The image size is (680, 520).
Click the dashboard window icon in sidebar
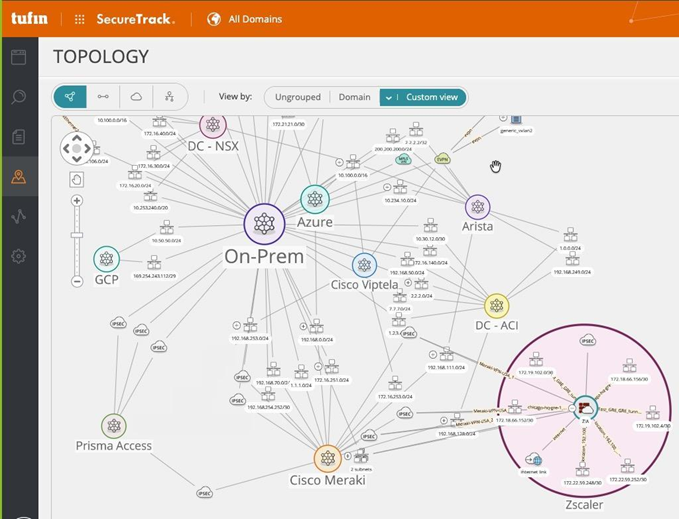pyautogui.click(x=18, y=56)
